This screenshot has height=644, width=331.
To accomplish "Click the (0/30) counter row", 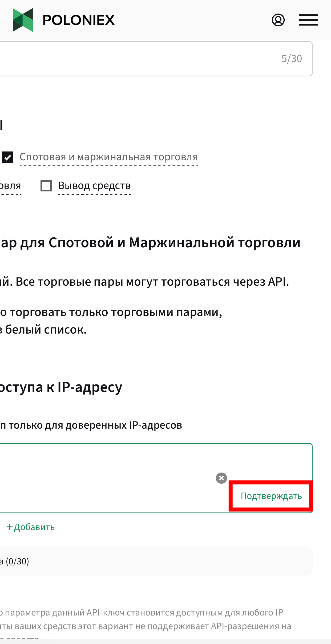I will [156, 561].
